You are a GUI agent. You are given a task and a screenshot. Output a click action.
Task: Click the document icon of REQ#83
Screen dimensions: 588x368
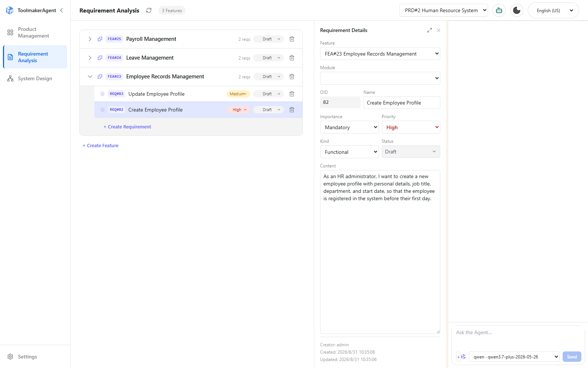pos(103,94)
